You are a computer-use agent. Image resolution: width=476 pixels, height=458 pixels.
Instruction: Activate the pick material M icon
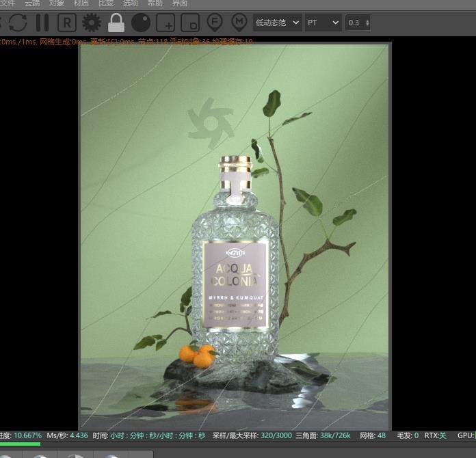pos(239,23)
